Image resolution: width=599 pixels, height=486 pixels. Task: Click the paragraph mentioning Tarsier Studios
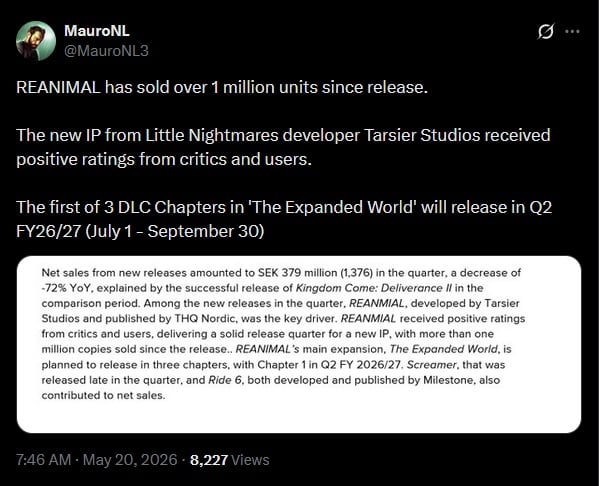click(x=283, y=147)
